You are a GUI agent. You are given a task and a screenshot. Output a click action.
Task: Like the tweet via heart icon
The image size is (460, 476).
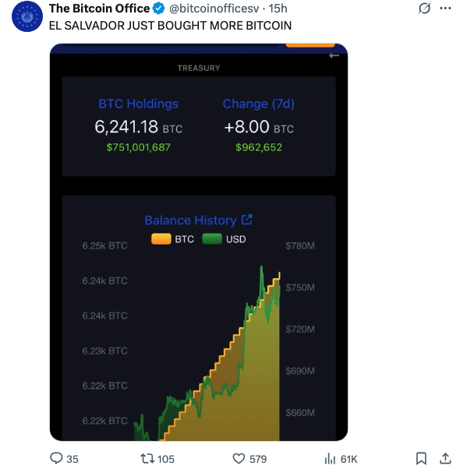(x=239, y=458)
